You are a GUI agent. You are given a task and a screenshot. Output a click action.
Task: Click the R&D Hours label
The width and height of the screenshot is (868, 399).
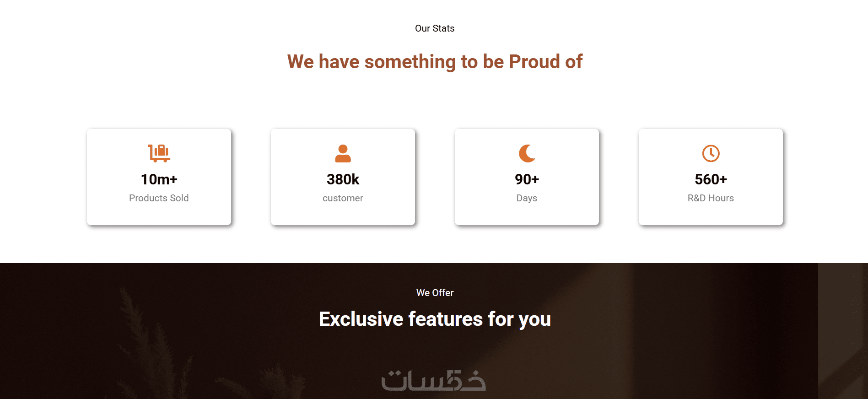pyautogui.click(x=711, y=198)
